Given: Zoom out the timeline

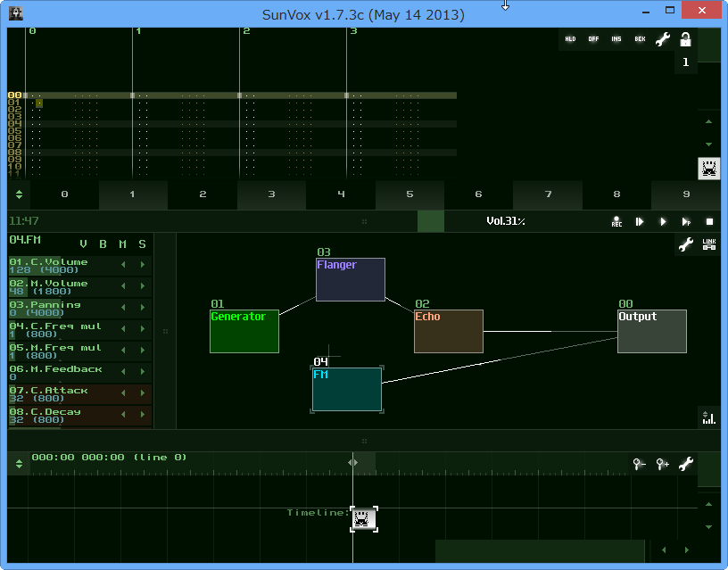Looking at the screenshot, I should [640, 463].
